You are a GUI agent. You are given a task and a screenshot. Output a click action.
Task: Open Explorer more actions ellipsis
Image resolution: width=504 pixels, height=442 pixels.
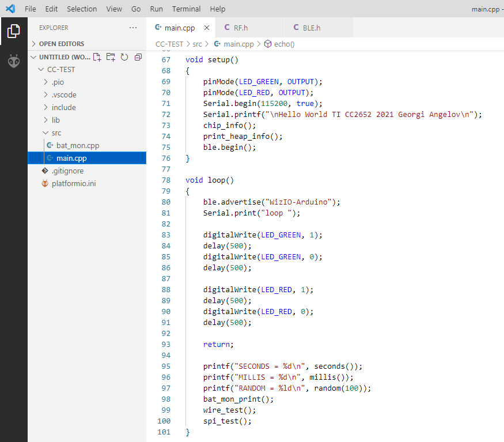[x=133, y=28]
